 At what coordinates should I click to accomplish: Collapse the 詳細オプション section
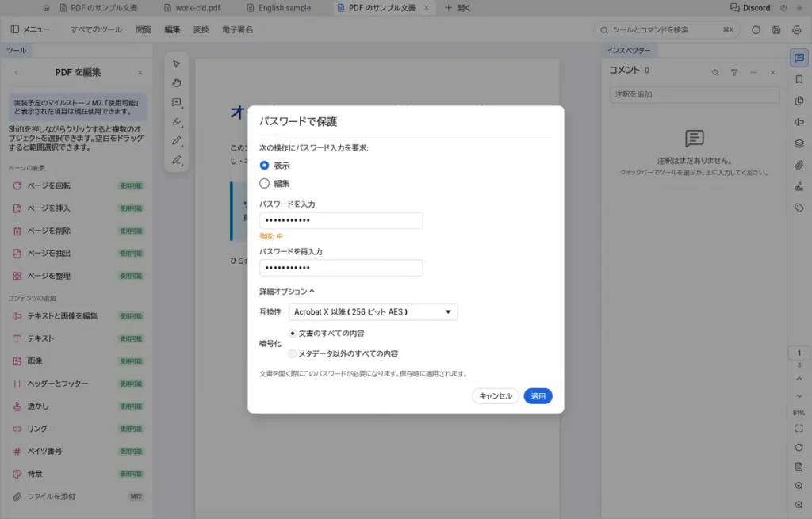287,292
